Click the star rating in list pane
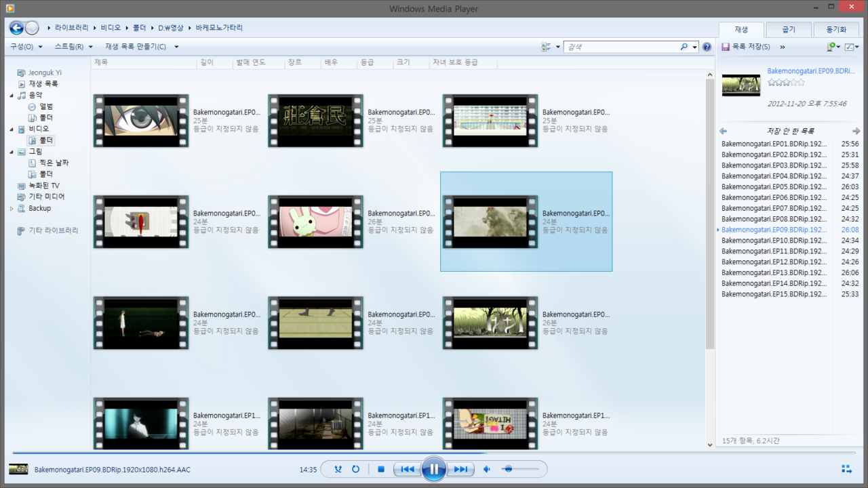This screenshot has height=488, width=868. (786, 82)
